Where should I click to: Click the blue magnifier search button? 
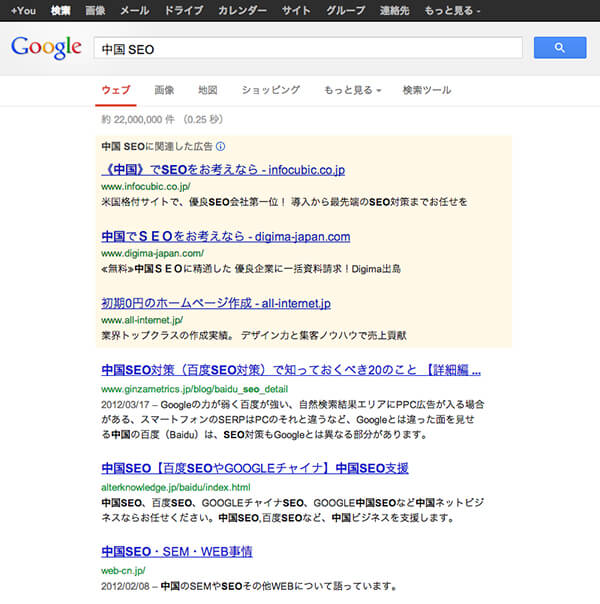pos(559,47)
